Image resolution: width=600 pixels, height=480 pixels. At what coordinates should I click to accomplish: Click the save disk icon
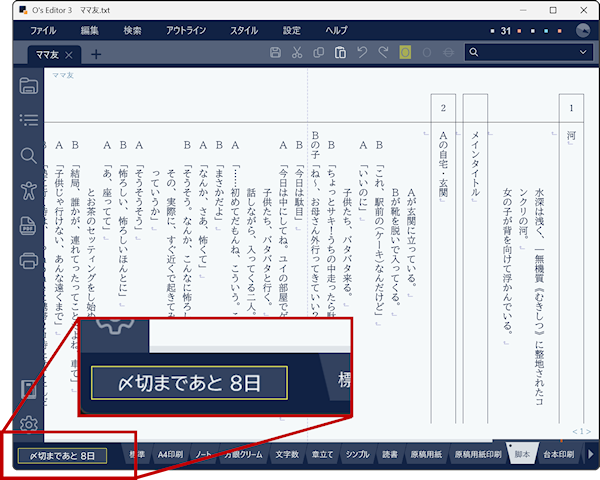click(276, 52)
